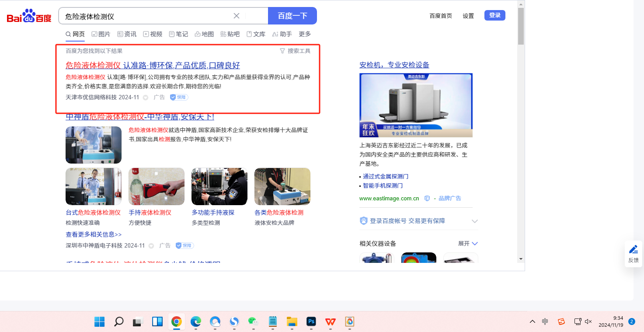This screenshot has height=332, width=644.
Task: Launch Photoshop from the taskbar
Action: coord(311,322)
